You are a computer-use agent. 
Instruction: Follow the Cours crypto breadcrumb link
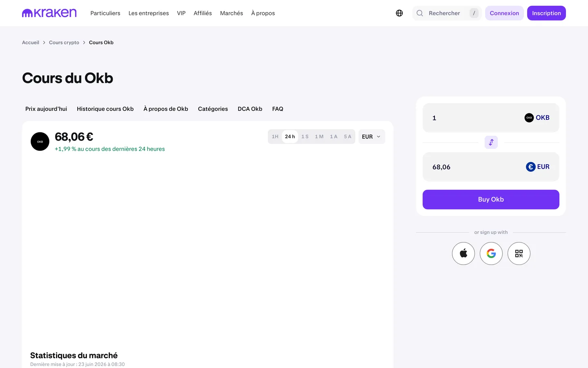(64, 43)
